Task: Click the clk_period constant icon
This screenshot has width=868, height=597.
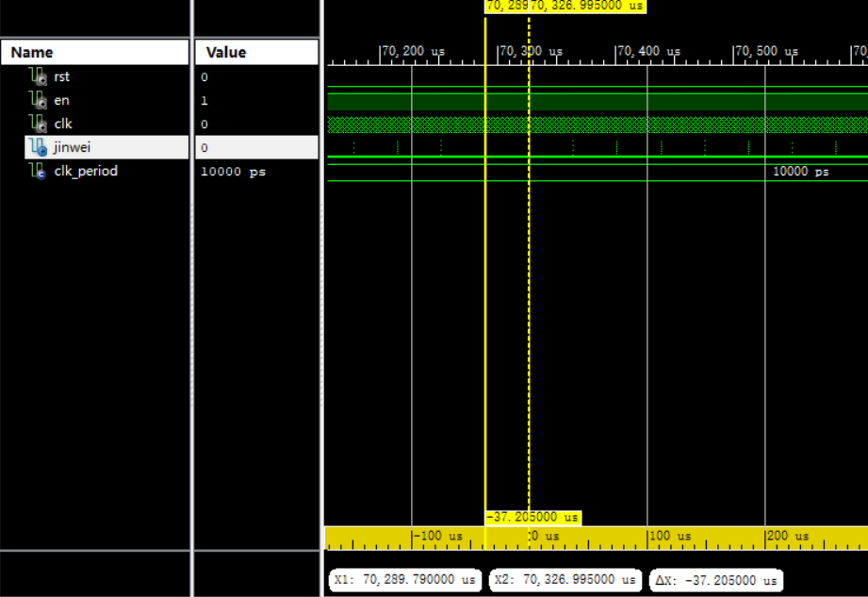Action: (x=38, y=171)
